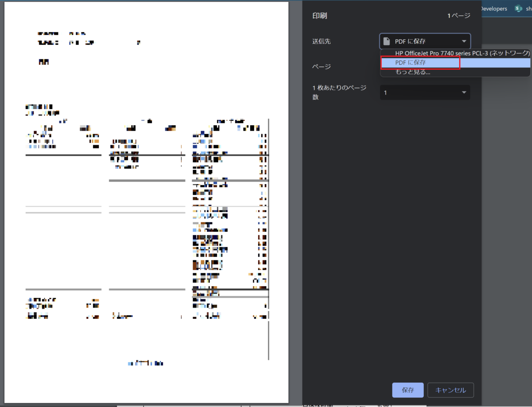
Task: Click the centered footer text in the preview
Action: coord(146,363)
